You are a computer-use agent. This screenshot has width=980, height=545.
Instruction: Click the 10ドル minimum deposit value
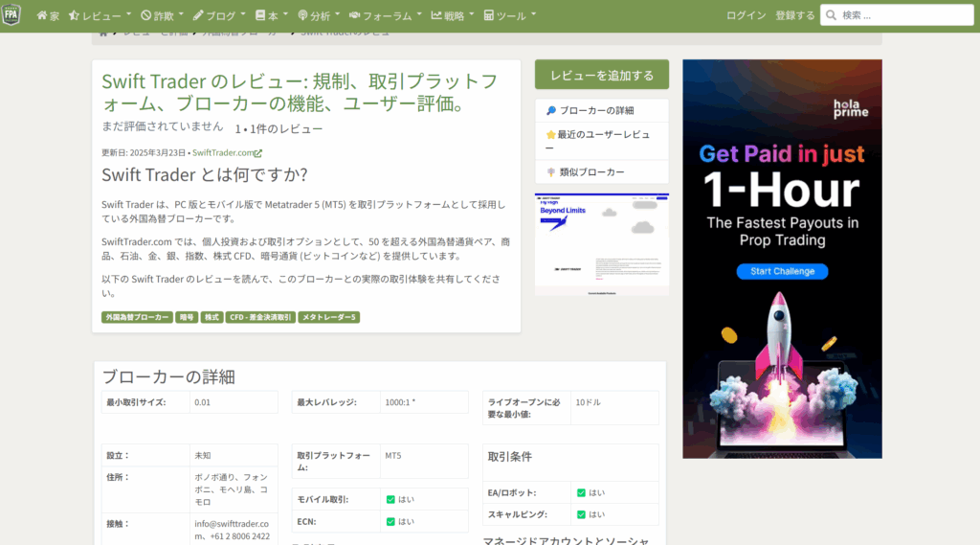pos(589,402)
